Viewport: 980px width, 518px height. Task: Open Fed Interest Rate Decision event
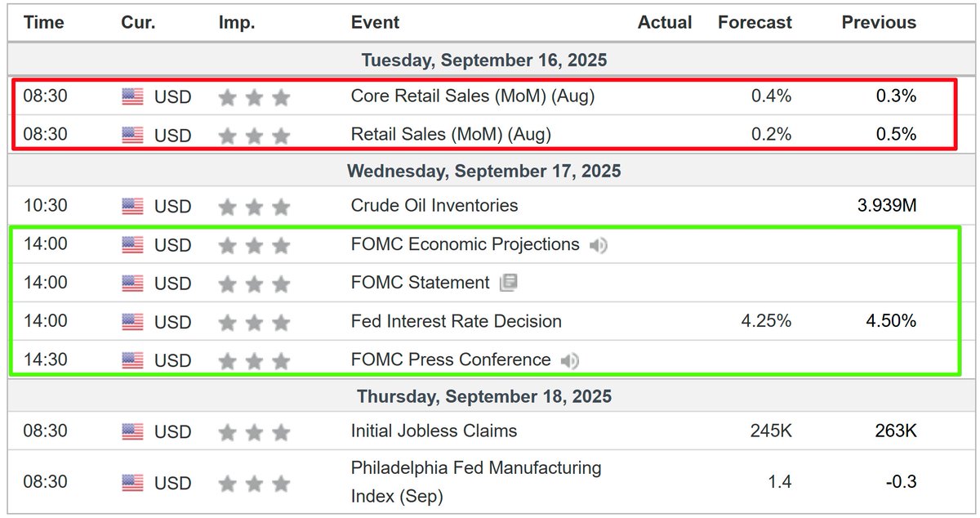(457, 321)
